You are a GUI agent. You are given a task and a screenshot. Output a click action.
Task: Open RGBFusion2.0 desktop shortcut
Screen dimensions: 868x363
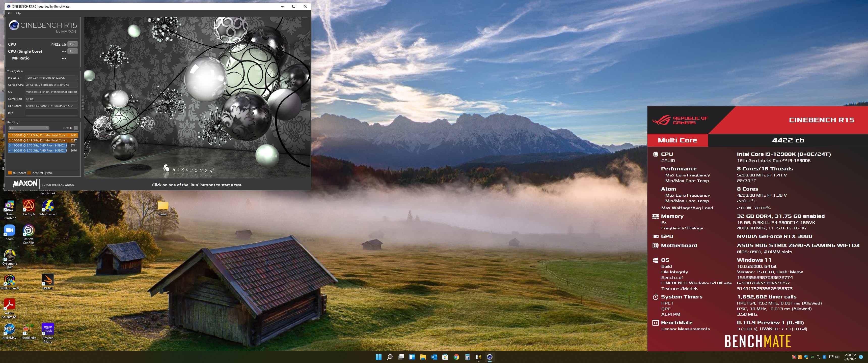point(9,282)
